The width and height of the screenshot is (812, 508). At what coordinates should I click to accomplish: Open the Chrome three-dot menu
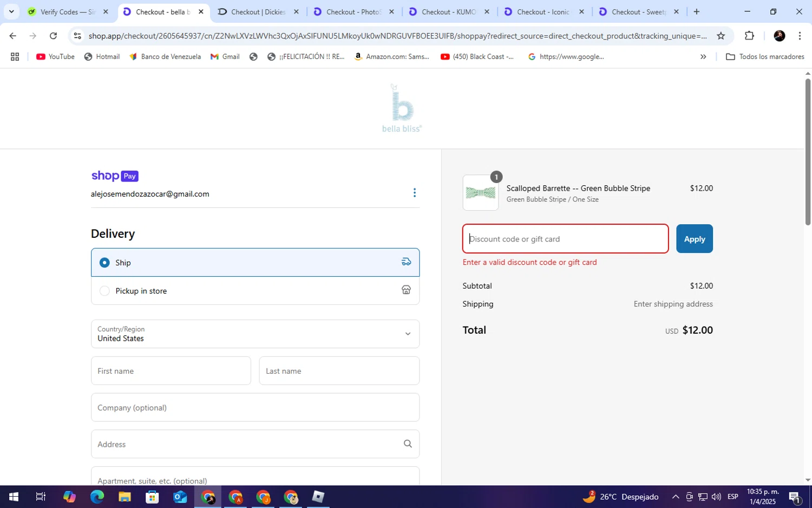click(800, 36)
